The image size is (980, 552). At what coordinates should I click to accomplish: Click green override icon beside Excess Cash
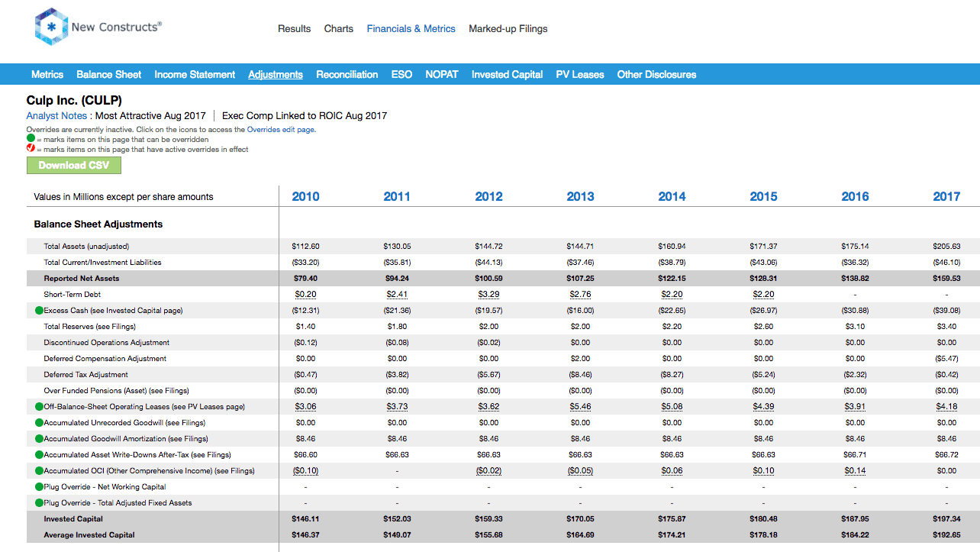click(x=39, y=311)
